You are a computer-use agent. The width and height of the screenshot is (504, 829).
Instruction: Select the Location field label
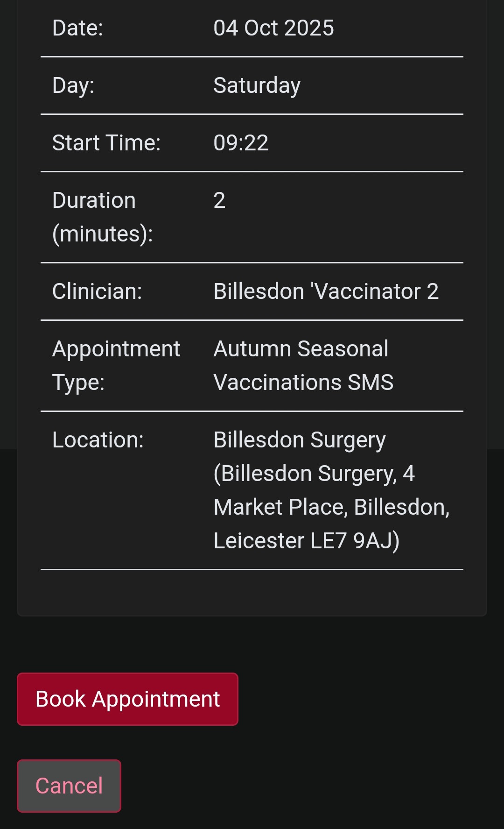coord(98,440)
